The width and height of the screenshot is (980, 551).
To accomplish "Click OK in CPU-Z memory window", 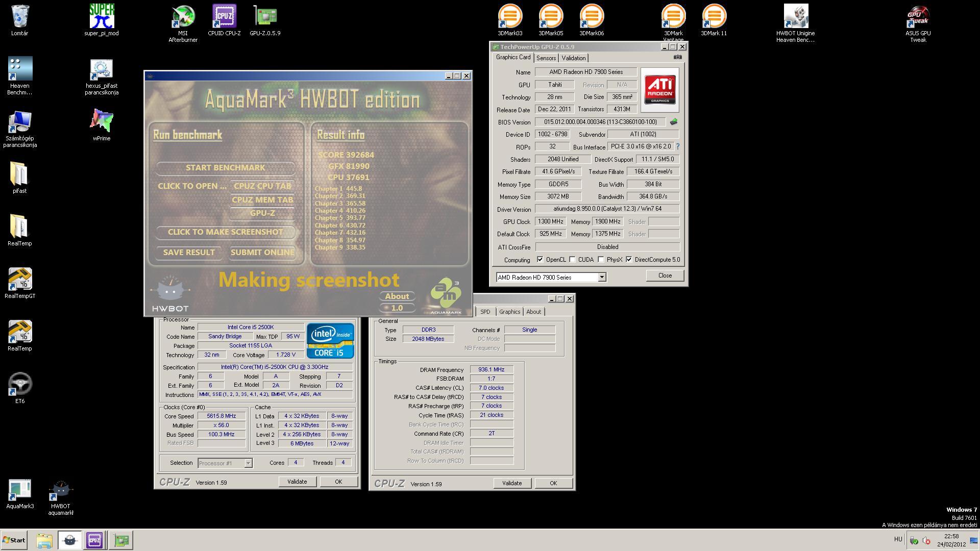I will pyautogui.click(x=553, y=483).
